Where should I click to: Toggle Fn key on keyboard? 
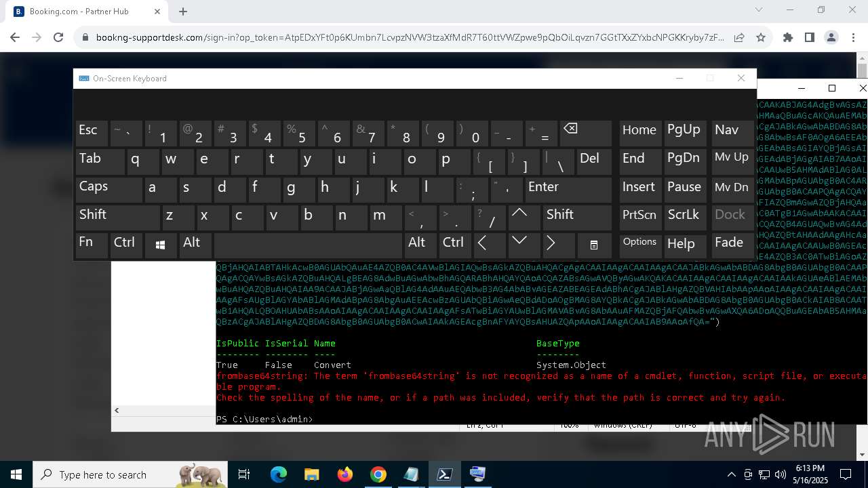click(92, 245)
